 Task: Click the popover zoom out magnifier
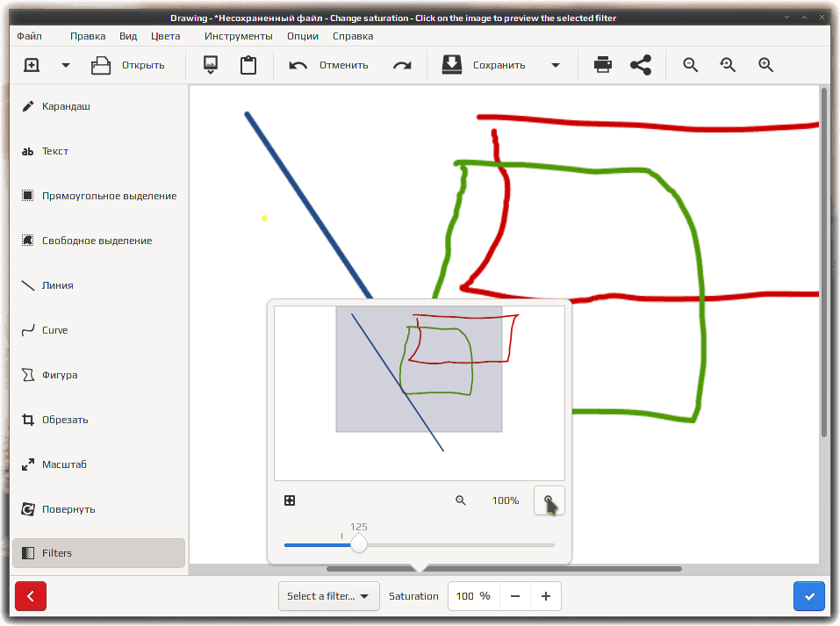point(461,500)
